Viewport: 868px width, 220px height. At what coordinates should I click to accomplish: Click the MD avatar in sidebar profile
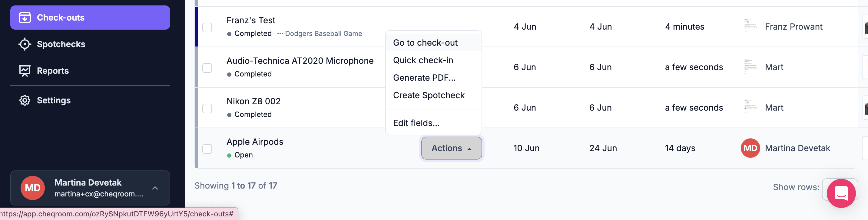point(33,188)
